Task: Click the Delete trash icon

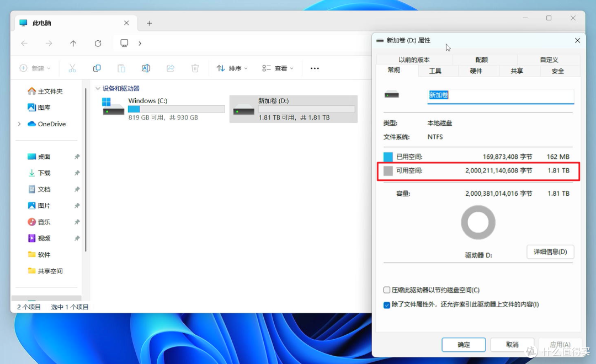Action: (x=195, y=68)
